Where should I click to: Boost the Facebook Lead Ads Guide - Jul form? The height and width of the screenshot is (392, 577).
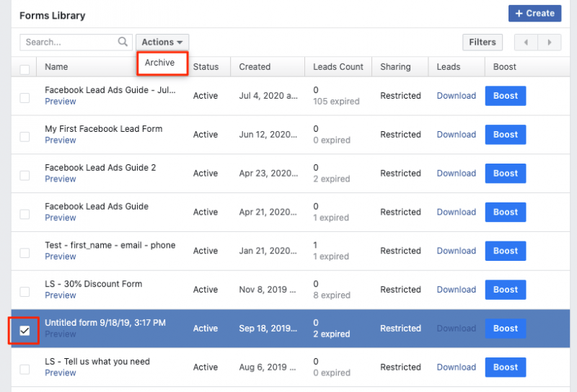(x=506, y=96)
